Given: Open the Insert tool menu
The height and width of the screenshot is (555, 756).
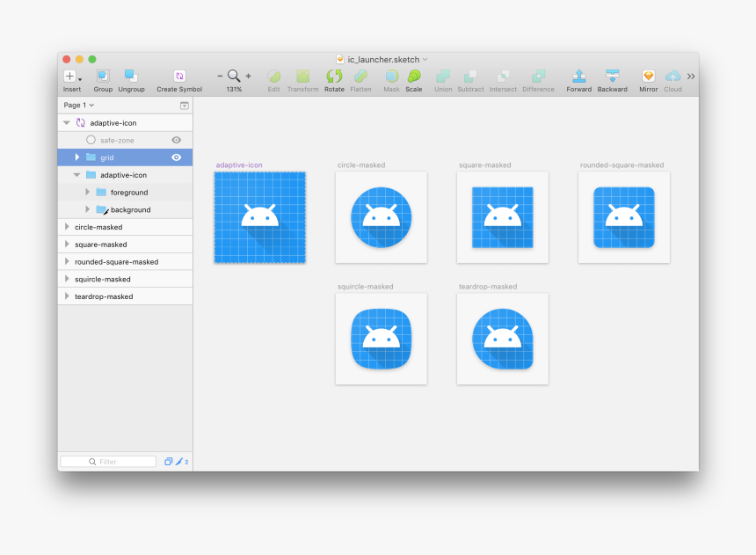Looking at the screenshot, I should (x=72, y=77).
